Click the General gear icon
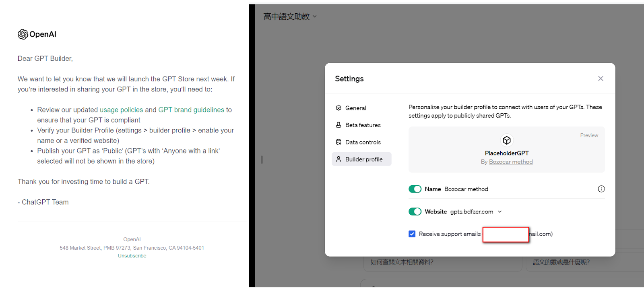644x290 pixels. tap(339, 108)
